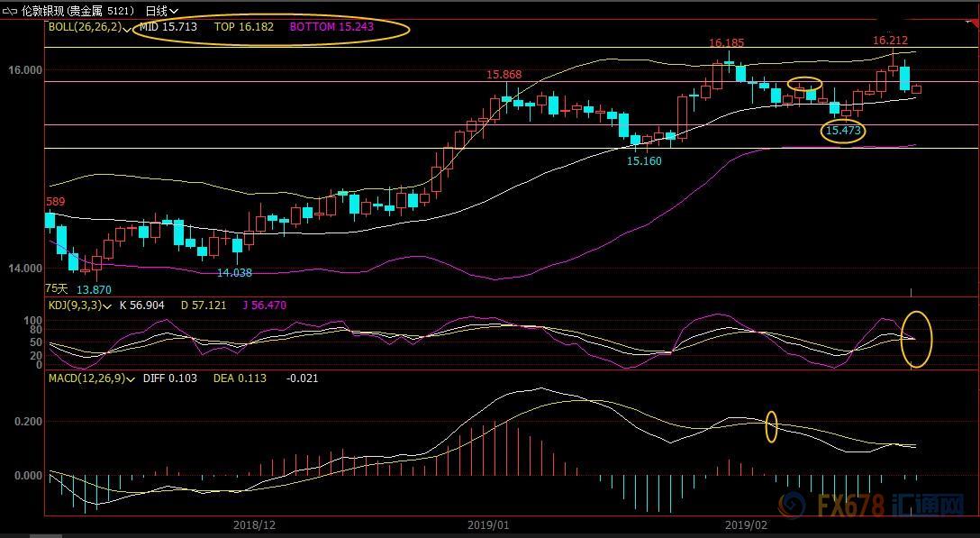This screenshot has height=538, width=980.
Task: Click the D 57.121 reading
Action: [204, 305]
